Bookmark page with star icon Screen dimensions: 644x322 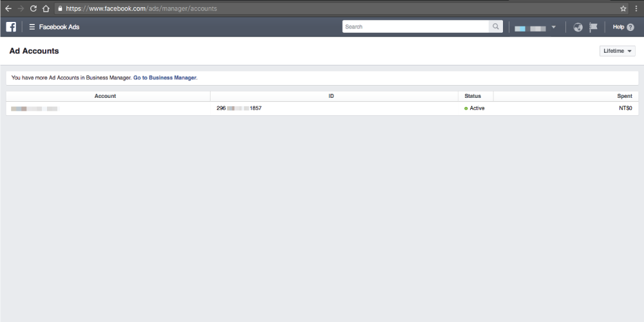click(x=623, y=8)
